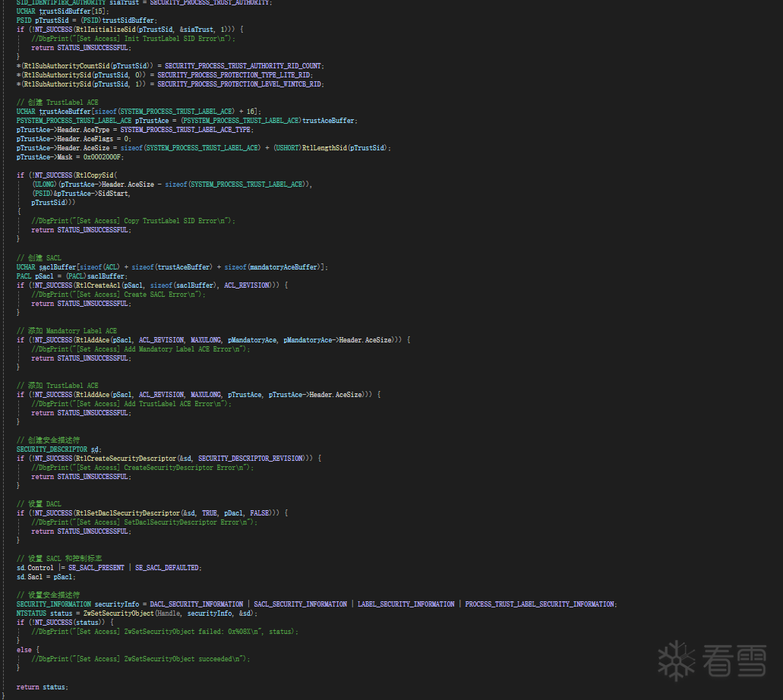Click the '// 设置 DACL' comment
The height and width of the screenshot is (700, 783).
[39, 504]
